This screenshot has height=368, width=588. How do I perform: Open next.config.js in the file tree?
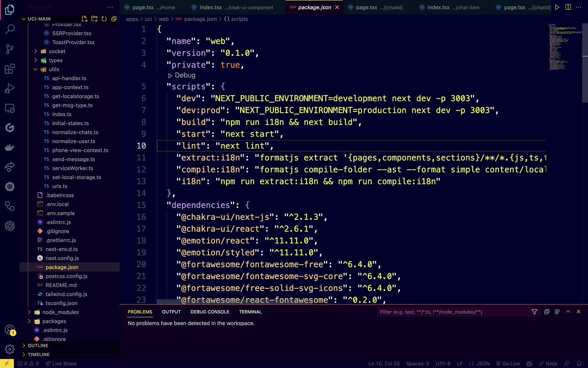62,258
